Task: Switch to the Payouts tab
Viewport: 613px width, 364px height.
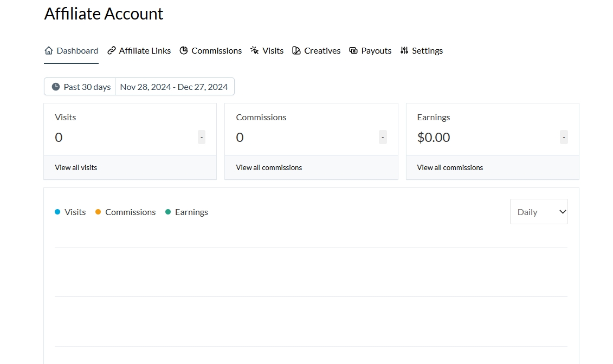Action: coord(376,51)
